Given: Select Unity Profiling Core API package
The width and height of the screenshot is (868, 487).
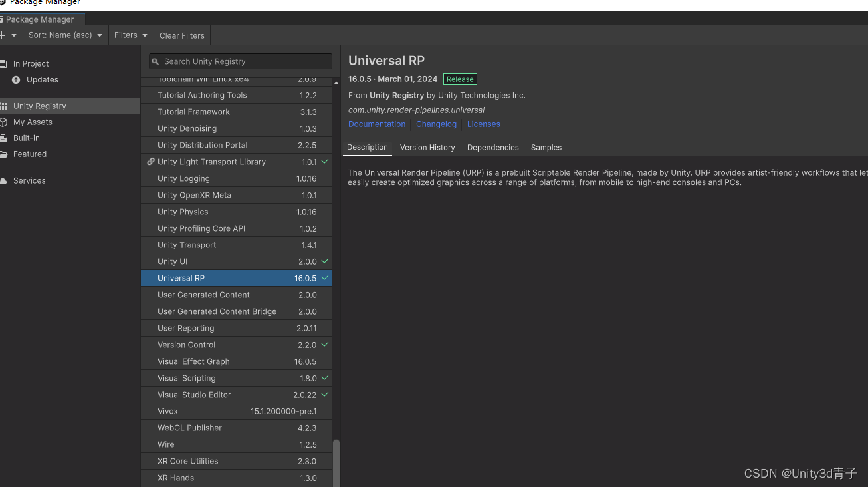Looking at the screenshot, I should pyautogui.click(x=236, y=228).
